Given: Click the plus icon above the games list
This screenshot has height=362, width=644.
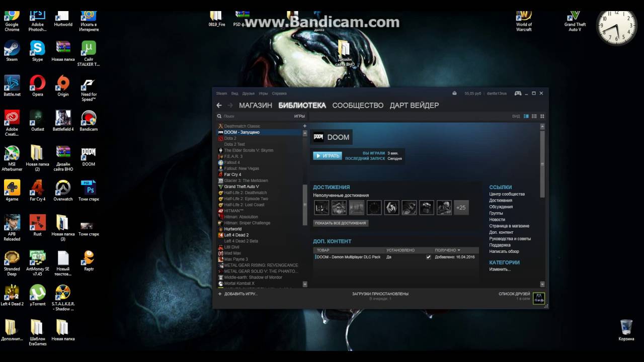Looking at the screenshot, I should coord(304,126).
